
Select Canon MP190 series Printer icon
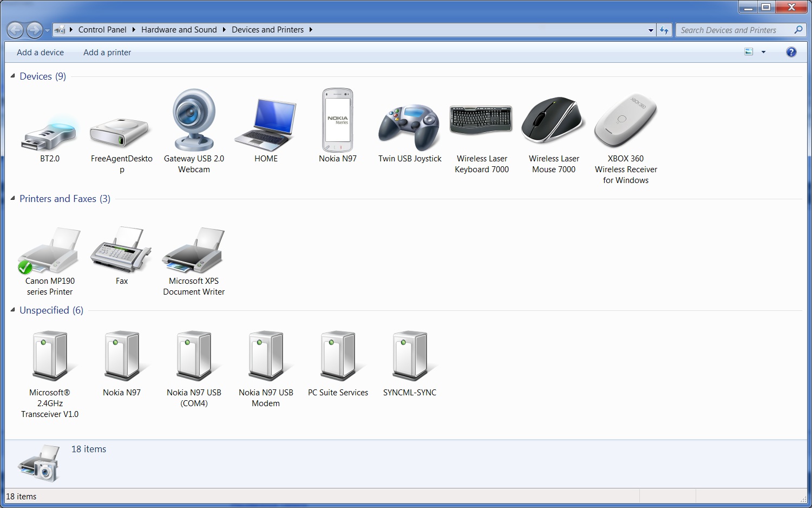pos(49,251)
